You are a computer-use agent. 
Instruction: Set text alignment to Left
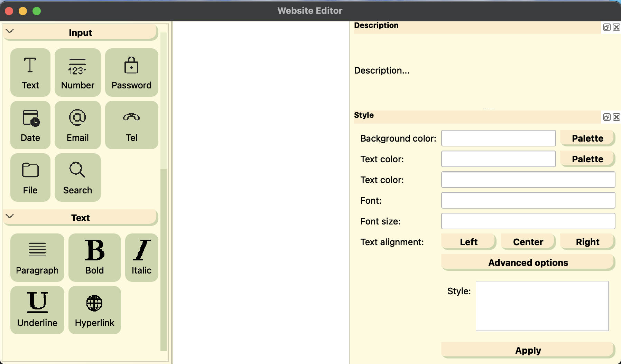point(469,242)
